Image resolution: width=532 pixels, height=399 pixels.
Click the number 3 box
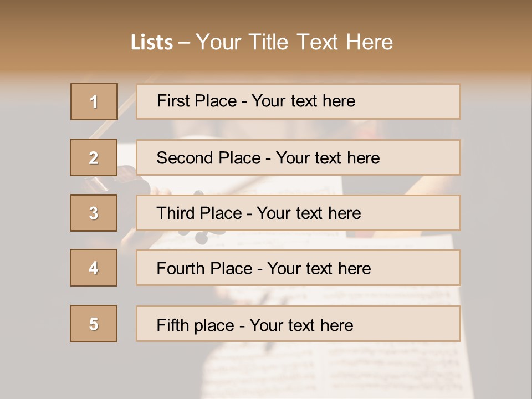pos(94,213)
